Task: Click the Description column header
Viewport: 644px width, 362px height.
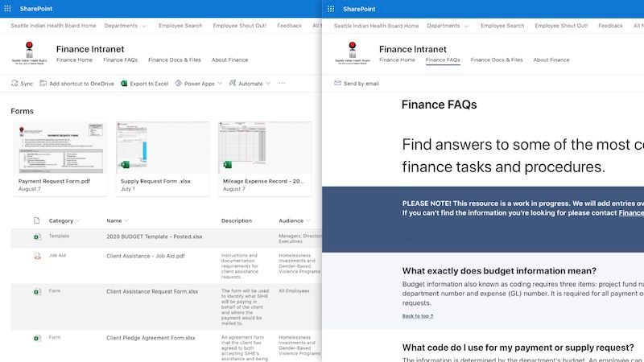Action: (x=237, y=220)
